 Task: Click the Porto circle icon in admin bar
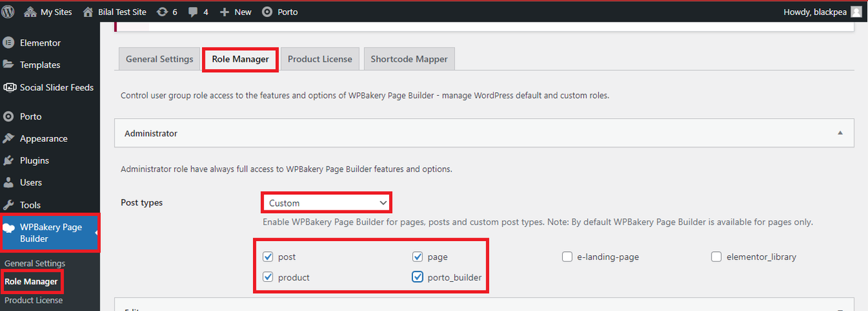pos(267,12)
